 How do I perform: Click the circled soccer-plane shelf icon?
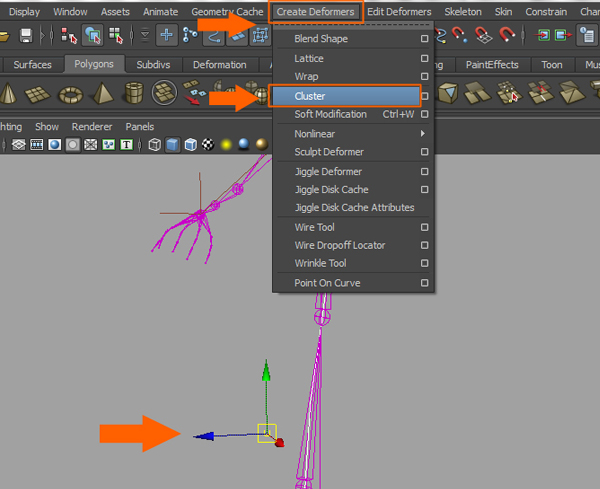[164, 93]
